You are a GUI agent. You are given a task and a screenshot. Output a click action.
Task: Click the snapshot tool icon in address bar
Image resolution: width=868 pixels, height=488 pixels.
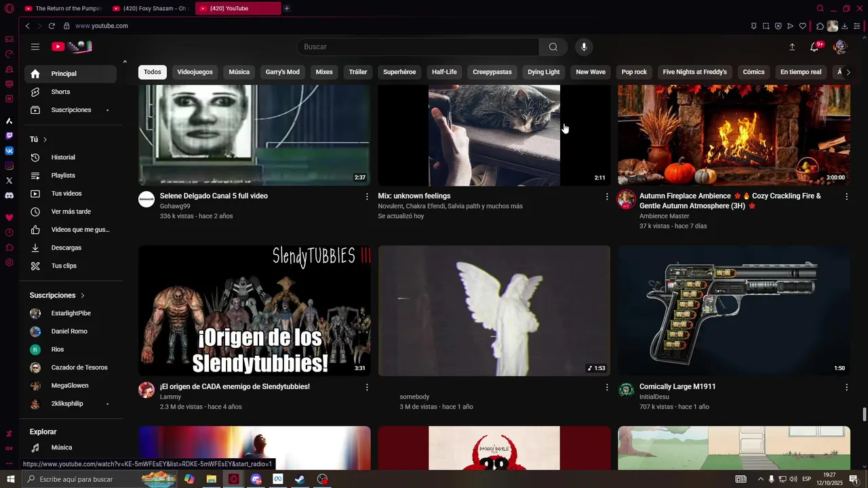(766, 26)
